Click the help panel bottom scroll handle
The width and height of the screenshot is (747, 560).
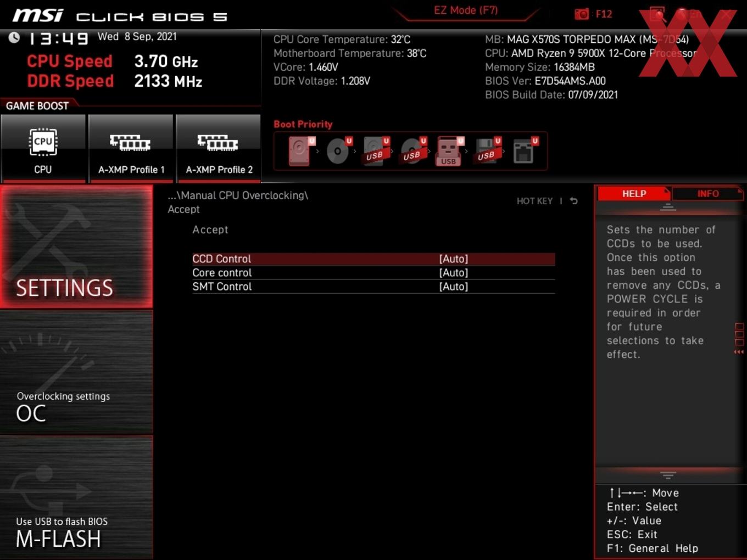point(668,475)
